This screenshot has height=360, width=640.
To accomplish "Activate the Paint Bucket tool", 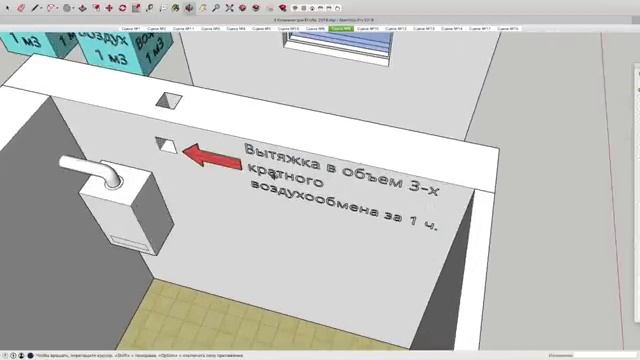I will (x=176, y=8).
